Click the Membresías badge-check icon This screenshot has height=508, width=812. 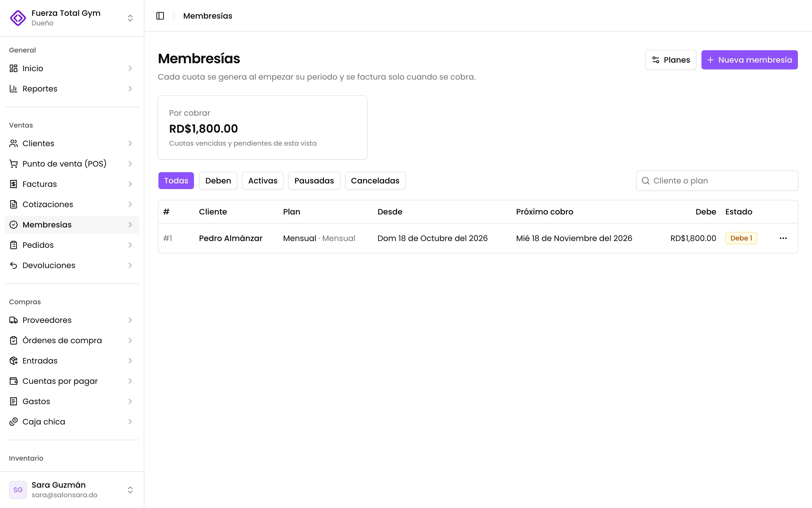coord(14,225)
